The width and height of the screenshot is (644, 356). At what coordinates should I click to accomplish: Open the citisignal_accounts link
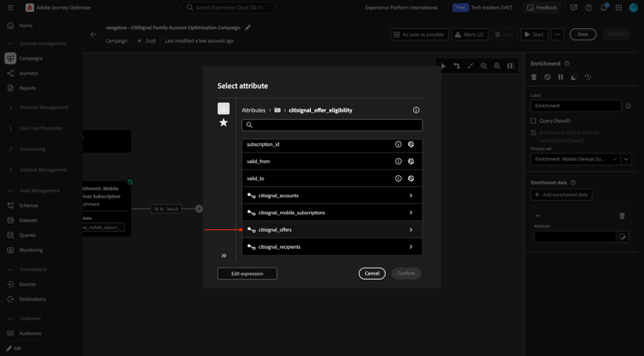(331, 196)
